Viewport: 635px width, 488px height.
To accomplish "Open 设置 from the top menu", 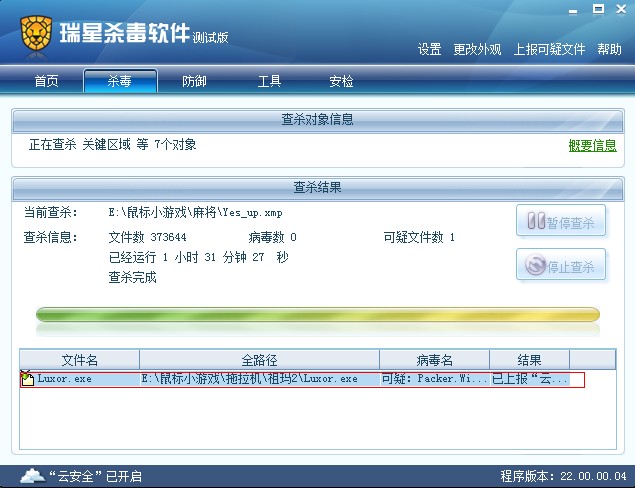I will [x=429, y=49].
